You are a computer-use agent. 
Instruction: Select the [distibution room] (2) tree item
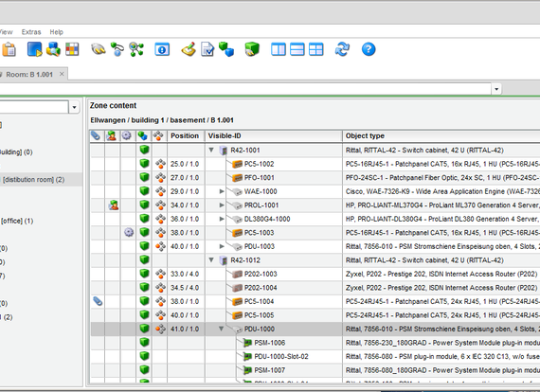[33, 180]
